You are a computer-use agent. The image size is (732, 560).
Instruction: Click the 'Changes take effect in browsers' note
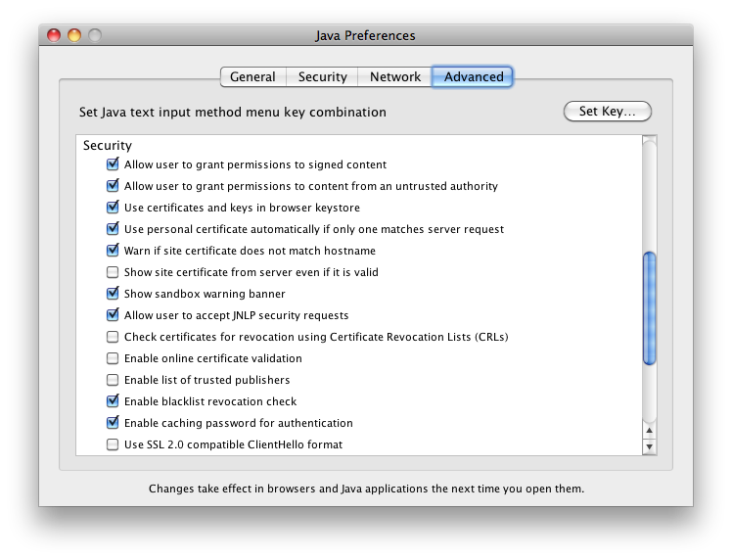(366, 489)
